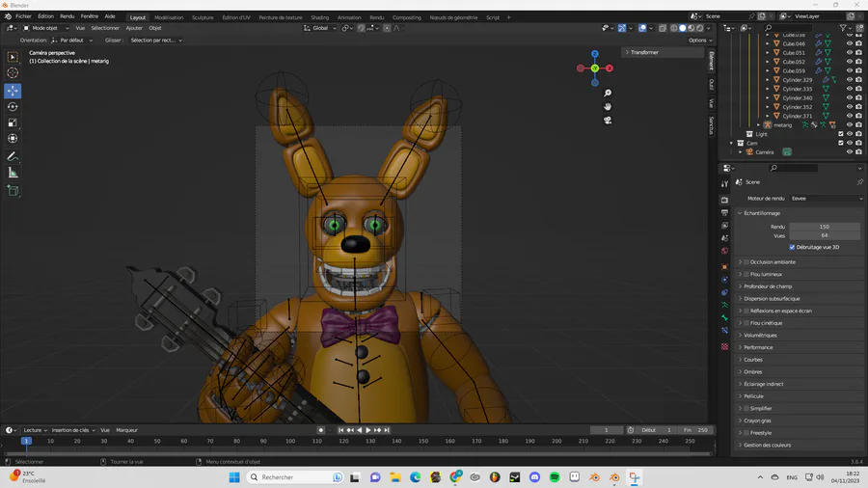Click the hand pan view icon

[608, 106]
